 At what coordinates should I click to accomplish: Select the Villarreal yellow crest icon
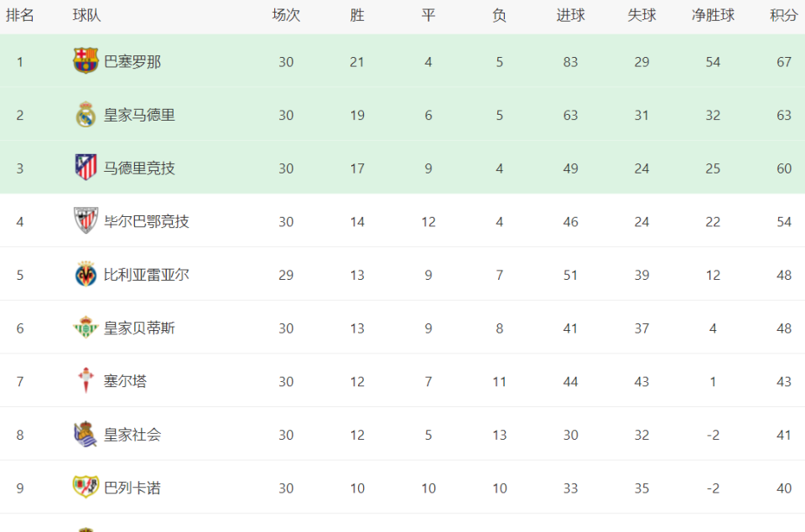(x=86, y=274)
